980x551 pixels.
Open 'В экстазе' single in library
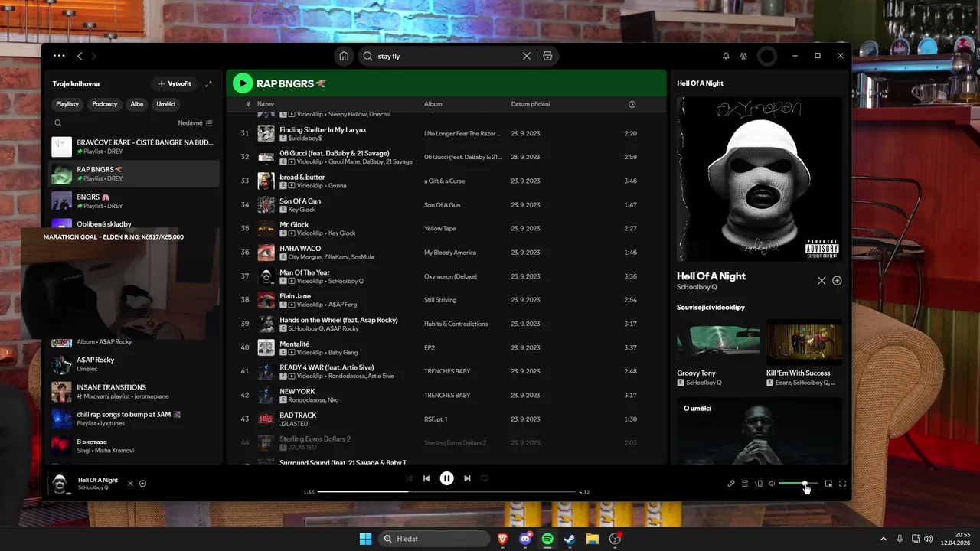coord(135,446)
